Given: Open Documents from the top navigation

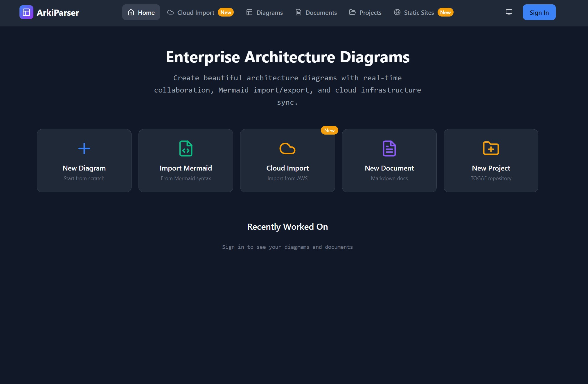Looking at the screenshot, I should click(x=316, y=12).
